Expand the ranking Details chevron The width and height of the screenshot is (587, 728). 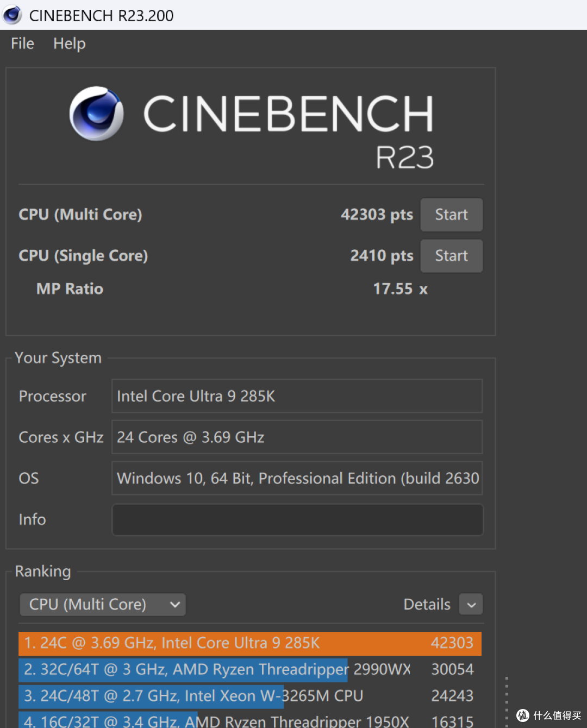point(471,604)
